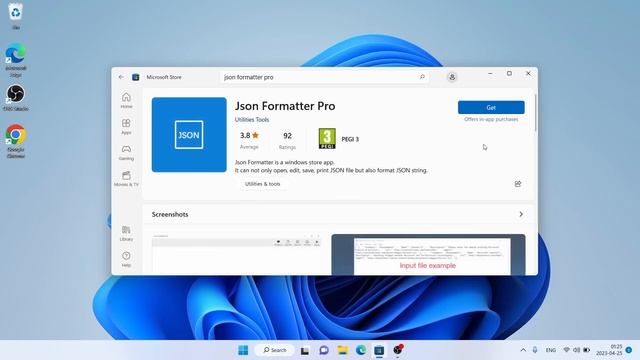Click the search magnifier icon
640x360 pixels.
[x=422, y=77]
